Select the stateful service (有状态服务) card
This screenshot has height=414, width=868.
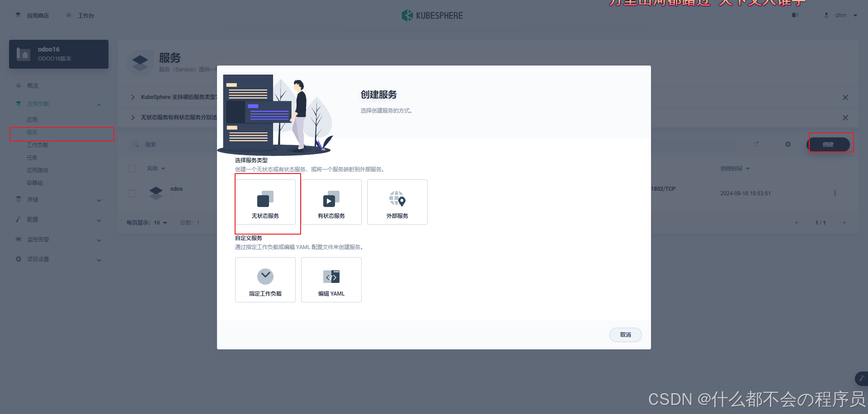click(x=331, y=202)
